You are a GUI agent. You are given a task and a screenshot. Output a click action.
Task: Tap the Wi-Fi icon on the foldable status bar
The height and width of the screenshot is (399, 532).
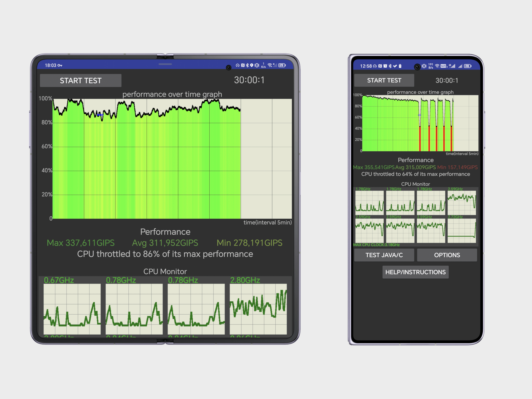tap(270, 65)
